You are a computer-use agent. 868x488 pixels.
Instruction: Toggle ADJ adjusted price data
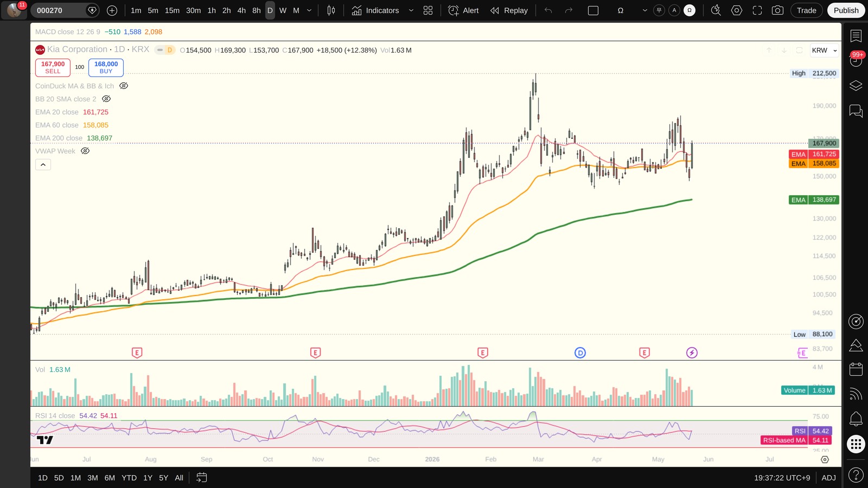click(x=828, y=478)
